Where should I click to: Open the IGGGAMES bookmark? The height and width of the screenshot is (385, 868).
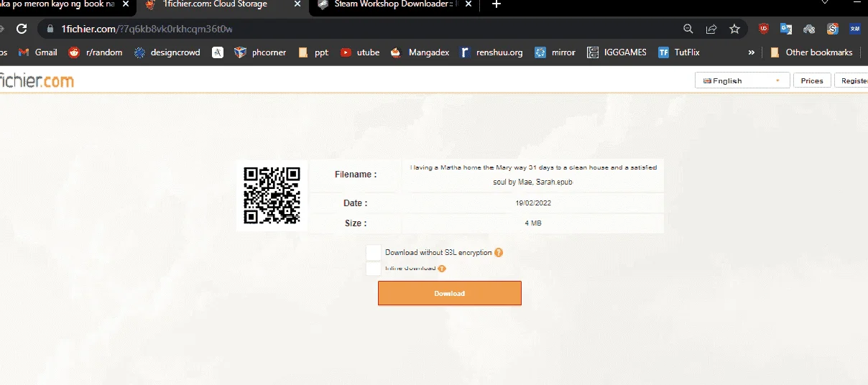[617, 52]
